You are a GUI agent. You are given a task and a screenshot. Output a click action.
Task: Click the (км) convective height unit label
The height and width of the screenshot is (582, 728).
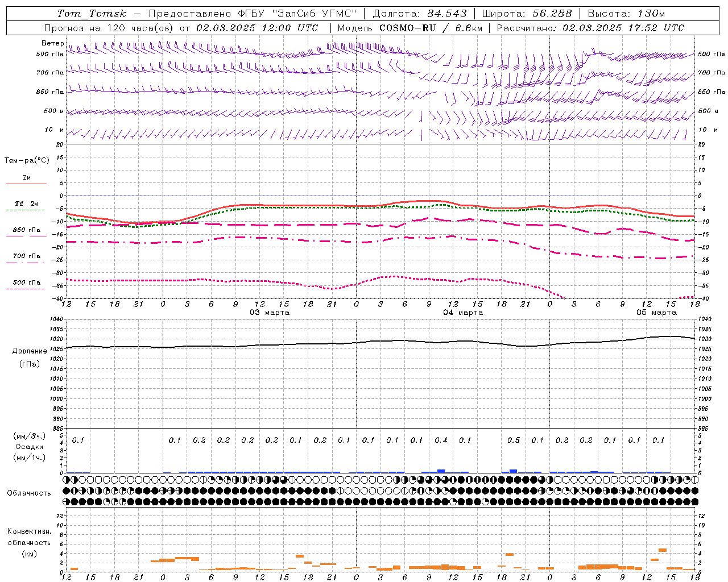click(29, 554)
